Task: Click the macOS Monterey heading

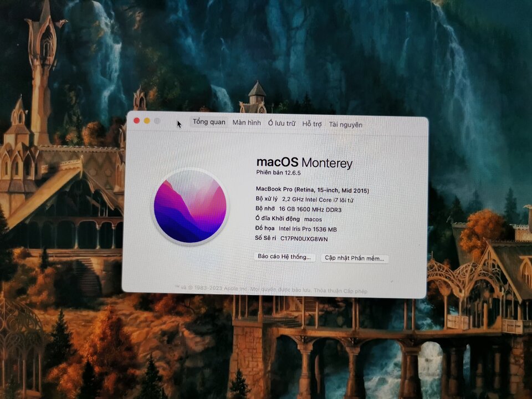Action: [304, 162]
